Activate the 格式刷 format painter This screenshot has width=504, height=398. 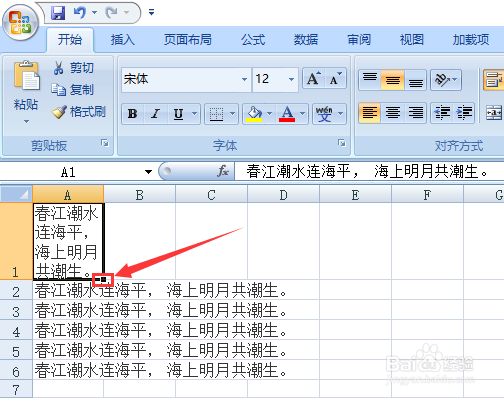coord(79,111)
